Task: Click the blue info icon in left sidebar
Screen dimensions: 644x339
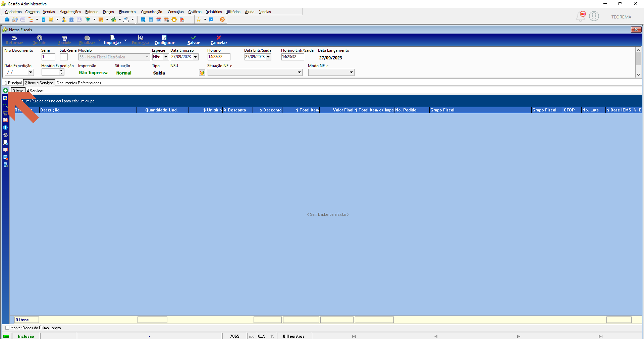Action: coord(5,128)
